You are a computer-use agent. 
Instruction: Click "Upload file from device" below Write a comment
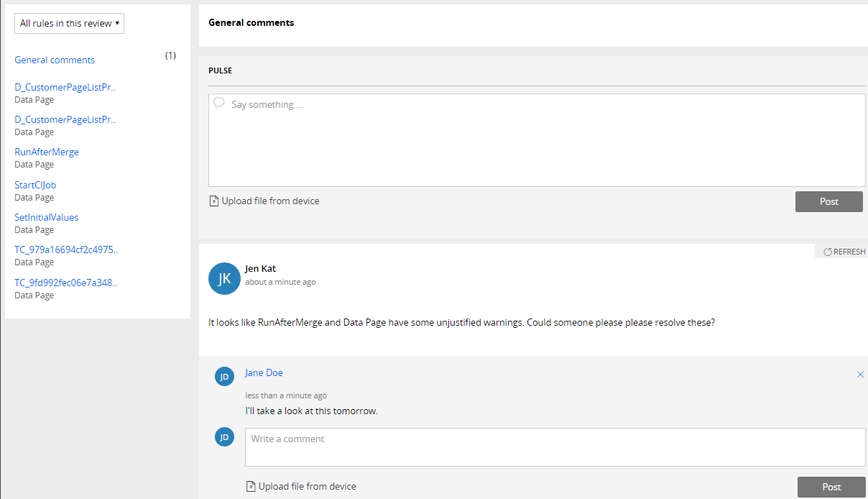pos(308,487)
